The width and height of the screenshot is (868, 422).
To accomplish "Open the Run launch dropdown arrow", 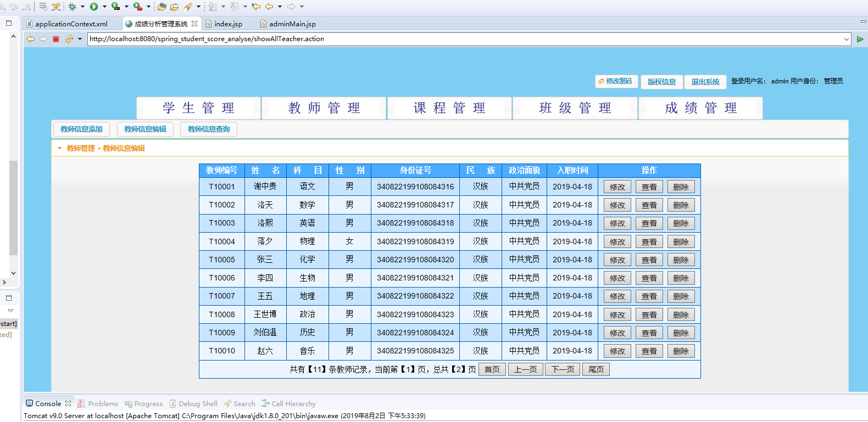I will pos(104,7).
